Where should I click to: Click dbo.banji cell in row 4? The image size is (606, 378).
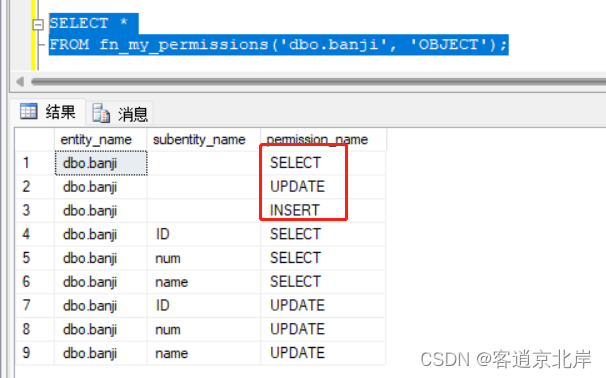pyautogui.click(x=100, y=234)
